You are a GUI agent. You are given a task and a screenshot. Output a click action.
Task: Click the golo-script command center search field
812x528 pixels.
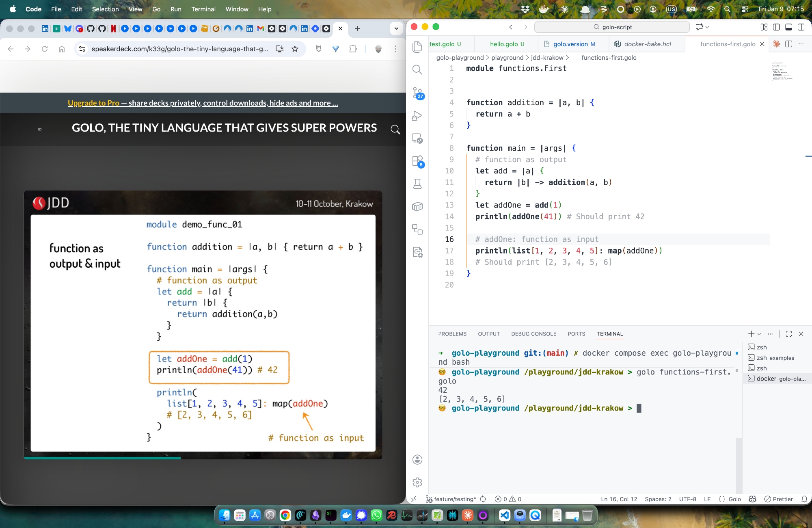click(612, 27)
